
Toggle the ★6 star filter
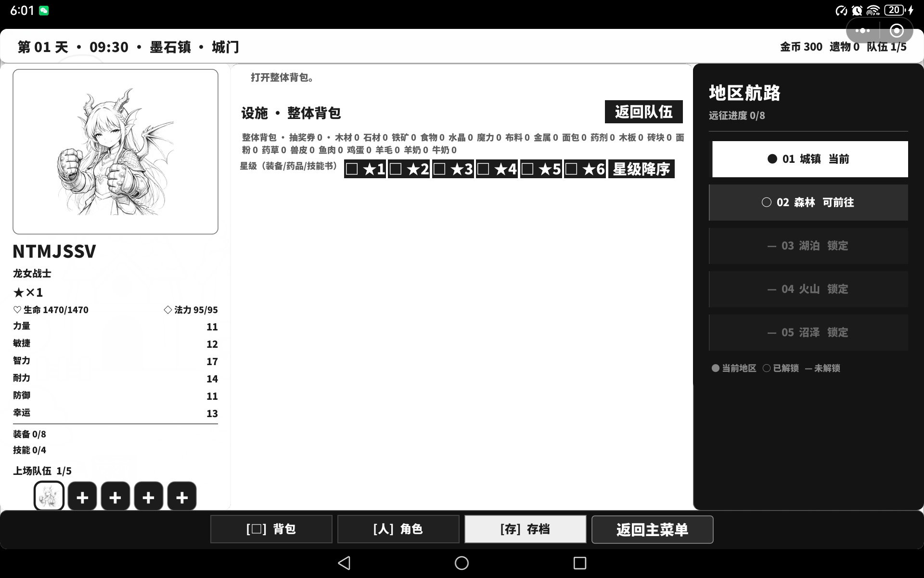tap(585, 169)
